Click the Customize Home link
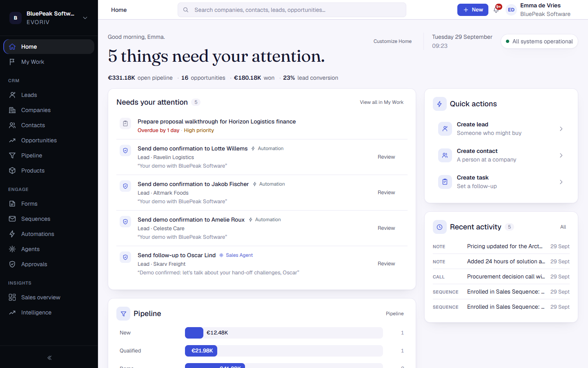 pyautogui.click(x=392, y=41)
